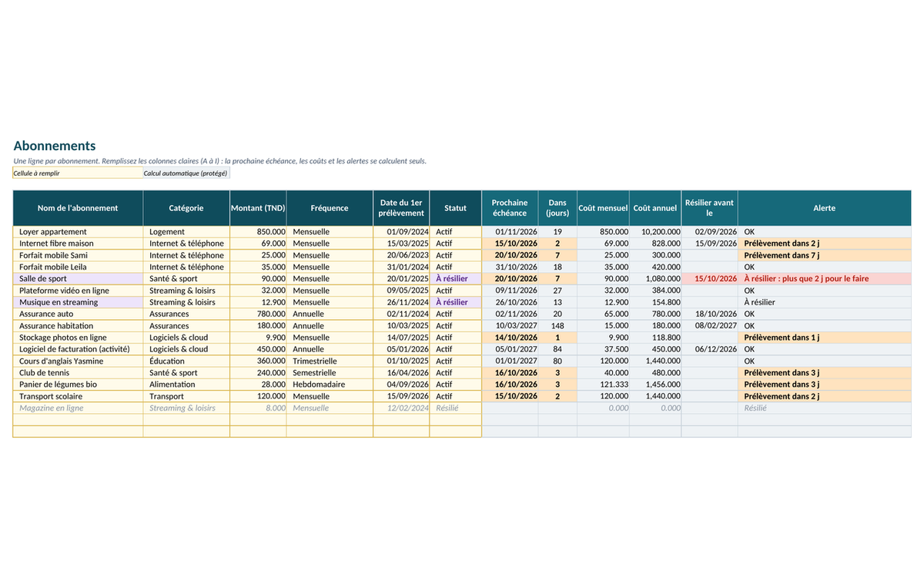Click the Logement category cell
The image size is (924, 578).
pyautogui.click(x=186, y=232)
